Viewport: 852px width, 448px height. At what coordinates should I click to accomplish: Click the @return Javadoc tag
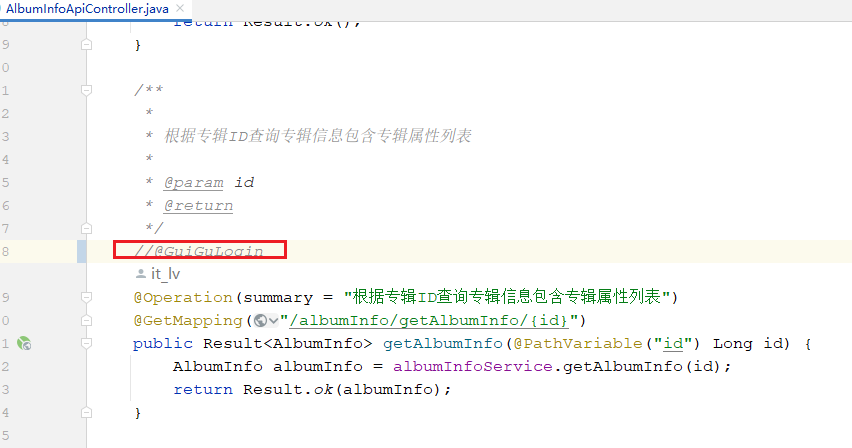click(198, 206)
